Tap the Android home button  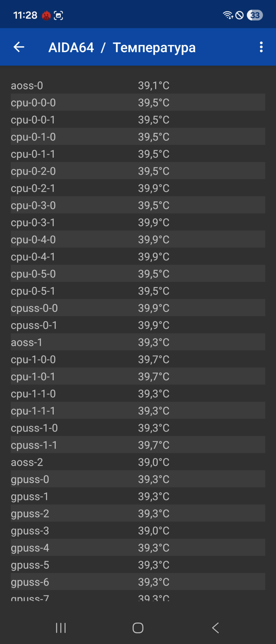click(138, 628)
